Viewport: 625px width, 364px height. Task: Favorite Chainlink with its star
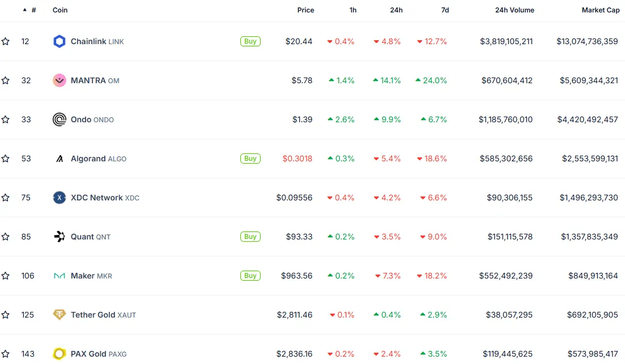[6, 41]
